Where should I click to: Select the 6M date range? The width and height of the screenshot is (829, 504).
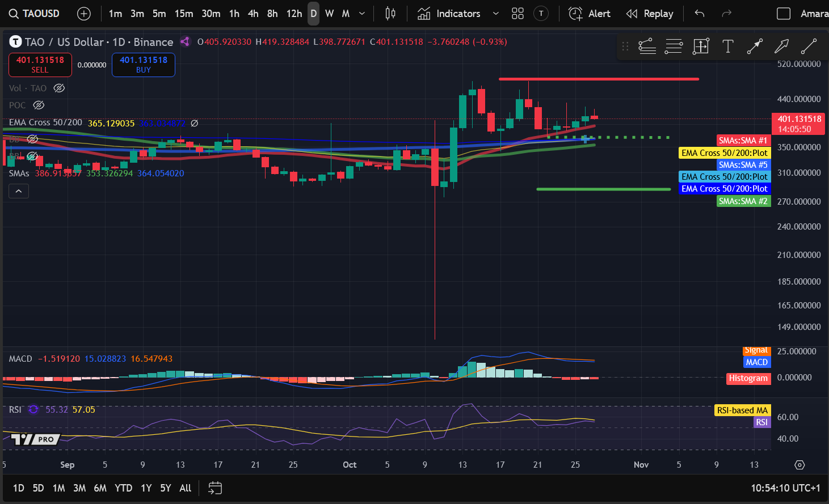(x=100, y=488)
